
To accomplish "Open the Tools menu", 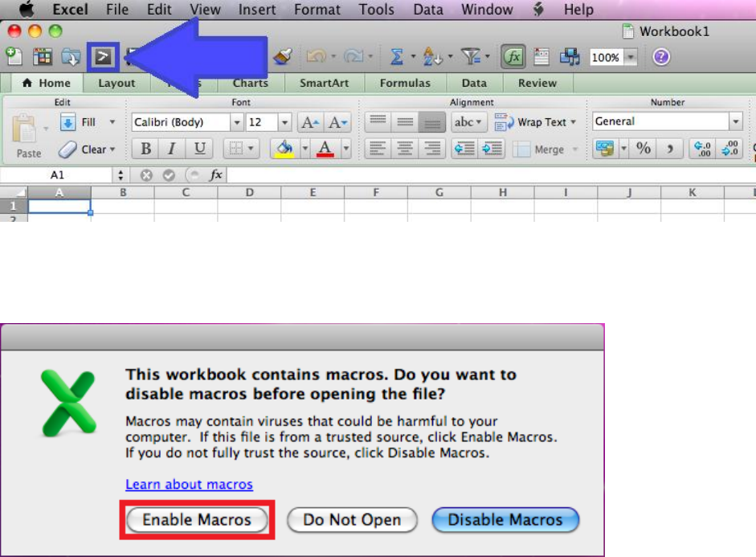I will pos(376,10).
